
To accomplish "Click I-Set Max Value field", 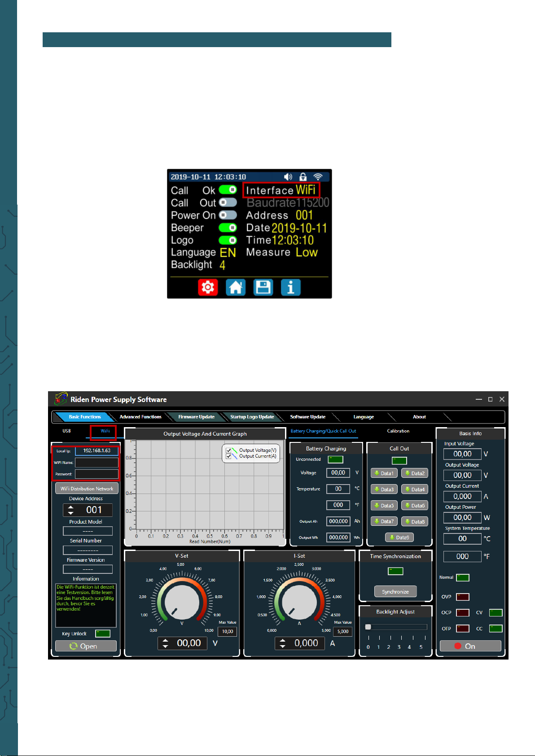I will click(343, 631).
